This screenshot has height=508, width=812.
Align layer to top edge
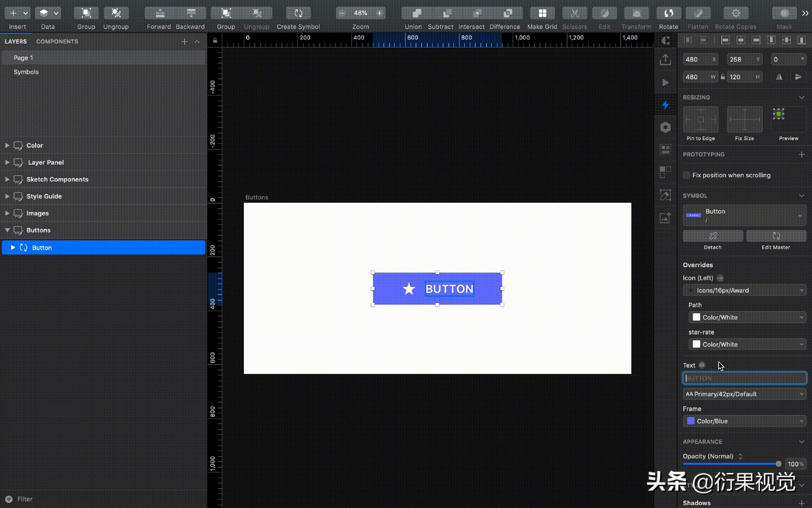click(771, 40)
